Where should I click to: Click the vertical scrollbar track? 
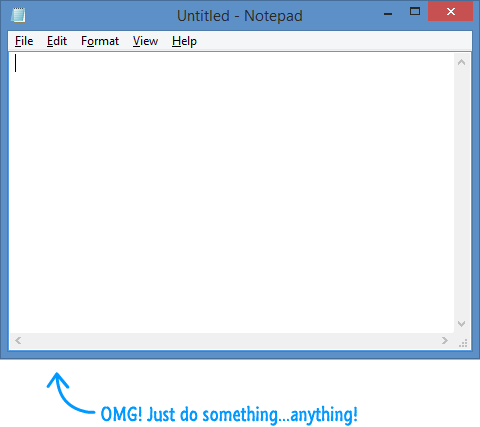(462, 193)
